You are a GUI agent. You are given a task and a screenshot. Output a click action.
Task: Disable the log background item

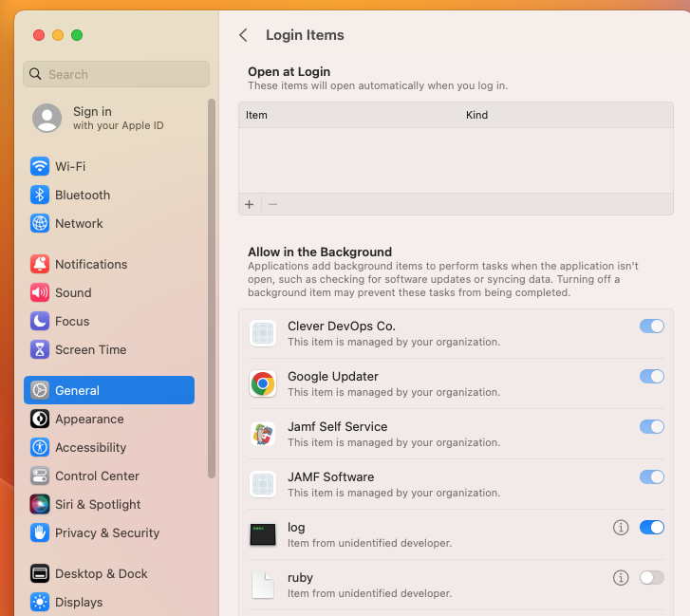652,527
